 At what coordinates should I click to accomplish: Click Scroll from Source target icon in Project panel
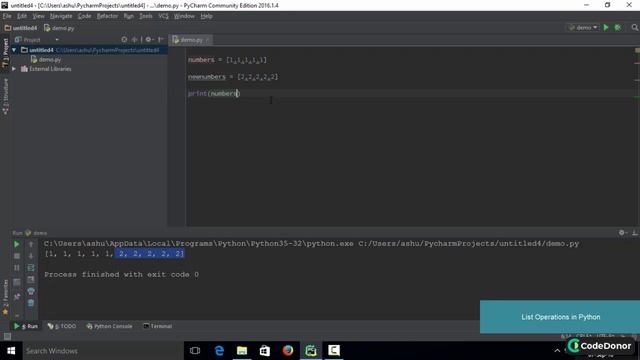pos(124,40)
